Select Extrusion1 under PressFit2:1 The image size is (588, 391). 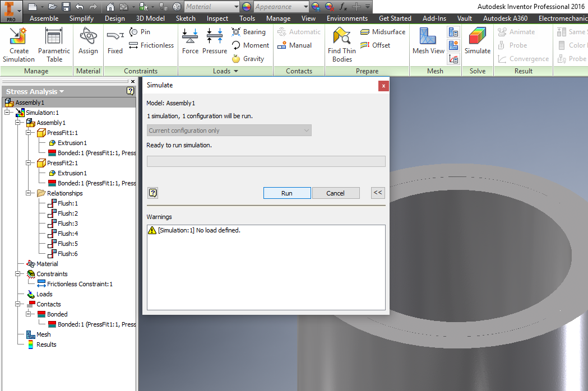[67, 173]
